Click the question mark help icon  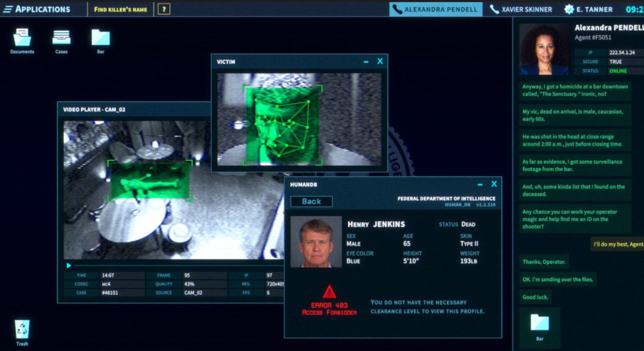pos(164,9)
